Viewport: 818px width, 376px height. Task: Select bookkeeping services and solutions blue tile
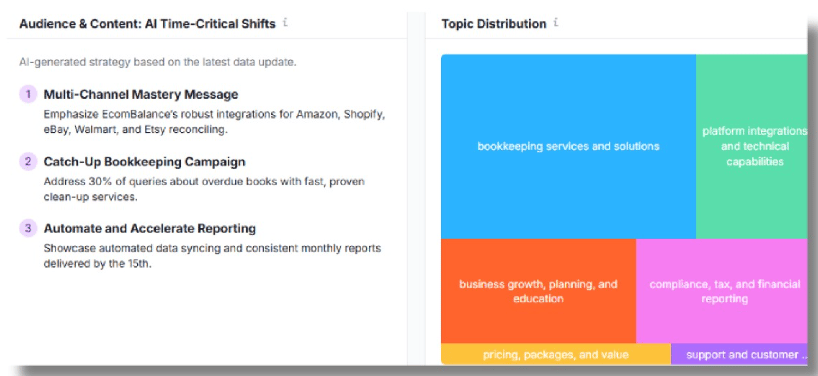pyautogui.click(x=568, y=147)
